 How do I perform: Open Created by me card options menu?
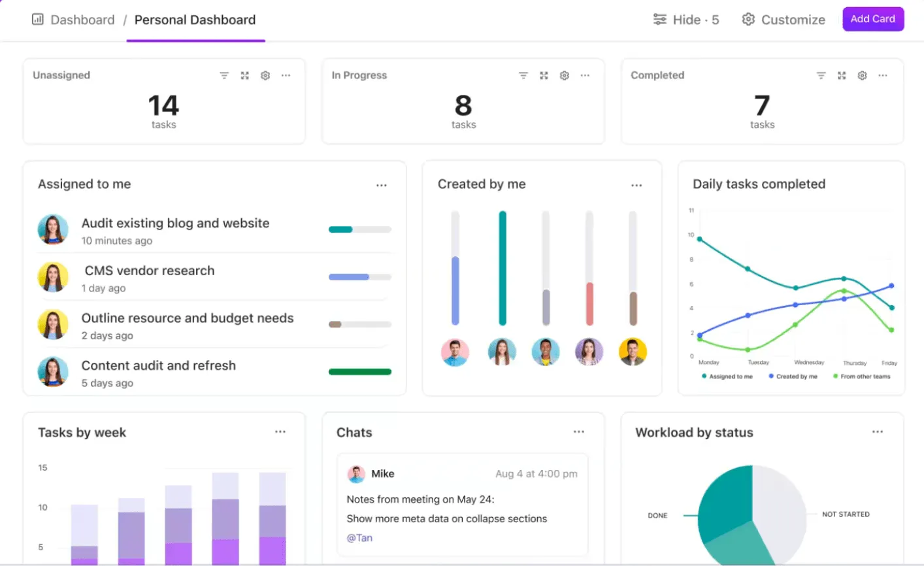point(636,186)
